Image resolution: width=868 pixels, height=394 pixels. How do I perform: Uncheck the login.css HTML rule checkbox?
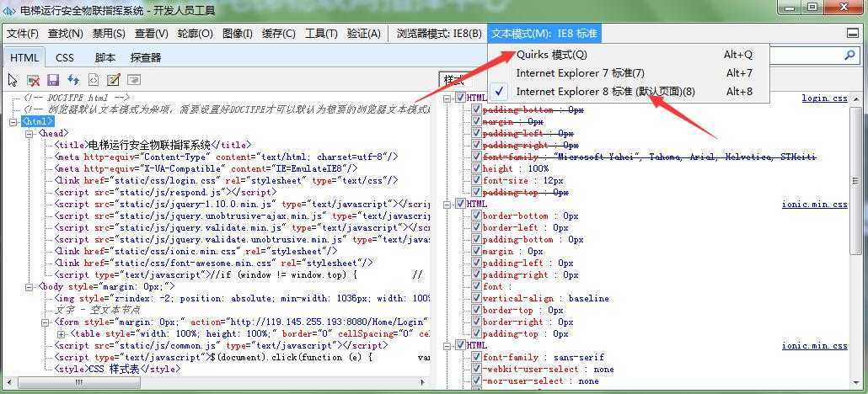point(461,98)
